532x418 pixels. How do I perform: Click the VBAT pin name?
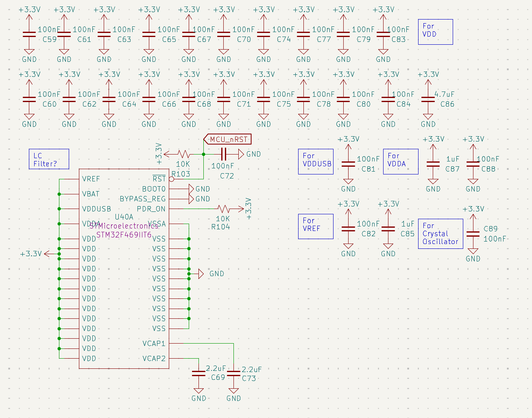[x=91, y=194]
